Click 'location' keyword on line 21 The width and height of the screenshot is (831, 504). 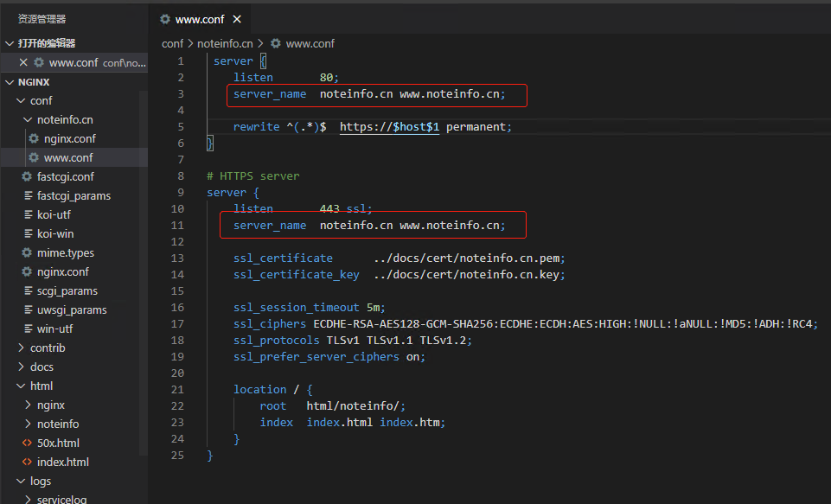click(259, 390)
